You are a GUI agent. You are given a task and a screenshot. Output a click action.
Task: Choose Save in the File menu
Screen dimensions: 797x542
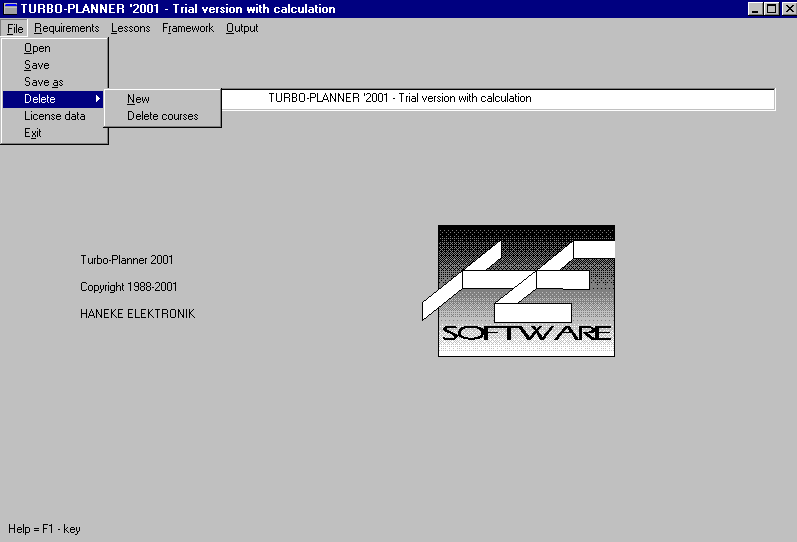[x=54, y=65]
